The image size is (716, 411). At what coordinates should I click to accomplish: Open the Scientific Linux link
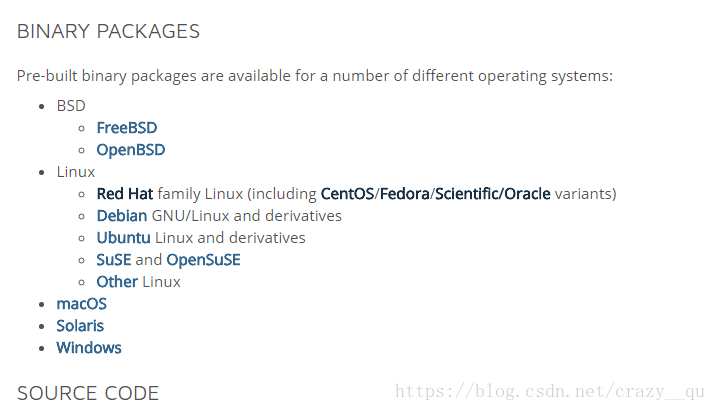click(x=467, y=194)
